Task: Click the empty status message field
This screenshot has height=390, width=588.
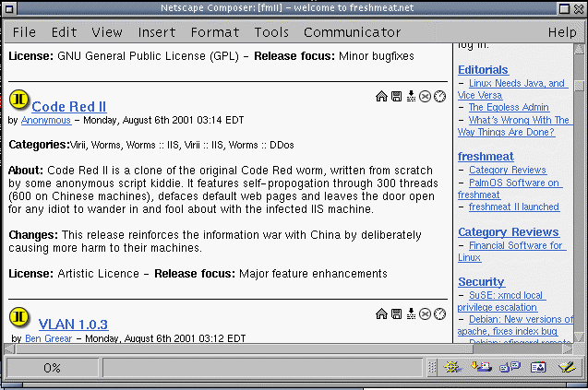Action: pos(263,368)
